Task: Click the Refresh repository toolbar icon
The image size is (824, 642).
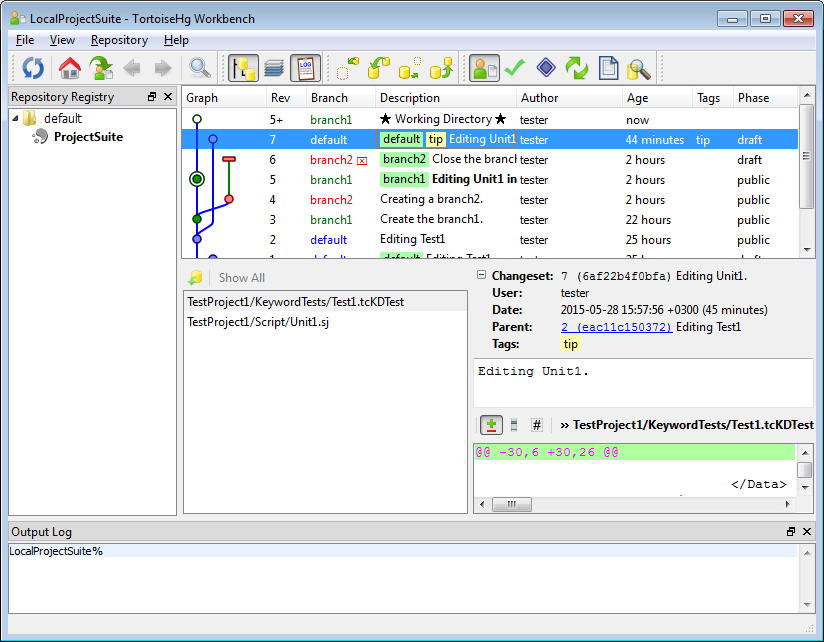Action: (x=33, y=68)
